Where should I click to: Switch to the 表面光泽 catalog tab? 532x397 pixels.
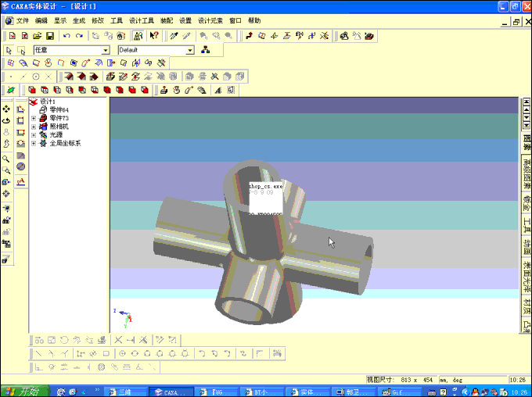click(x=527, y=277)
